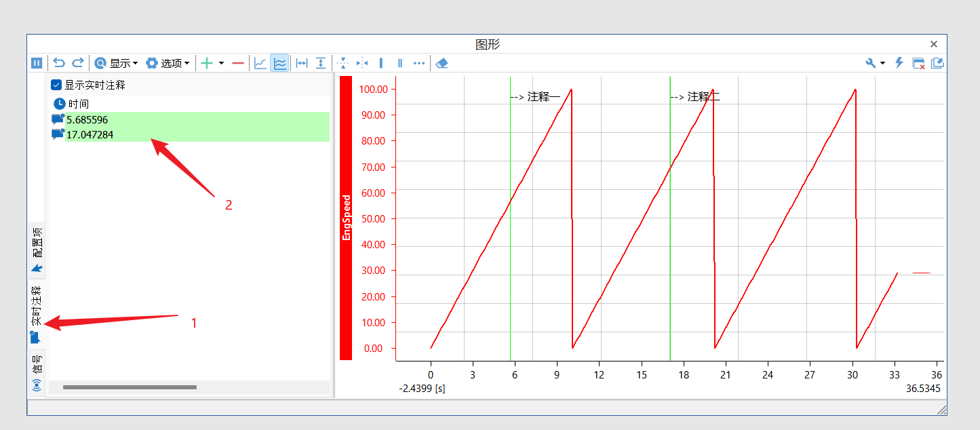980x430 pixels.
Task: Switch to the 实时注释 side tab
Action: [x=37, y=314]
